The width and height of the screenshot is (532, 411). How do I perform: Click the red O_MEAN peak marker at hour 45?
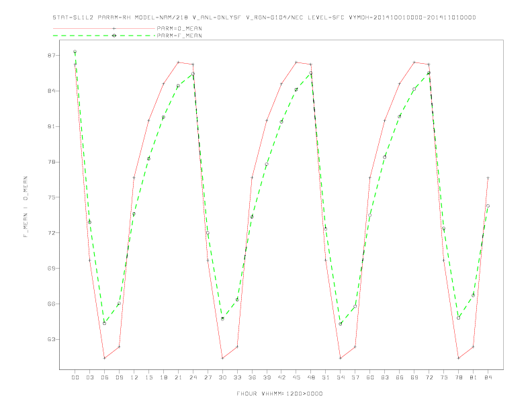click(296, 62)
